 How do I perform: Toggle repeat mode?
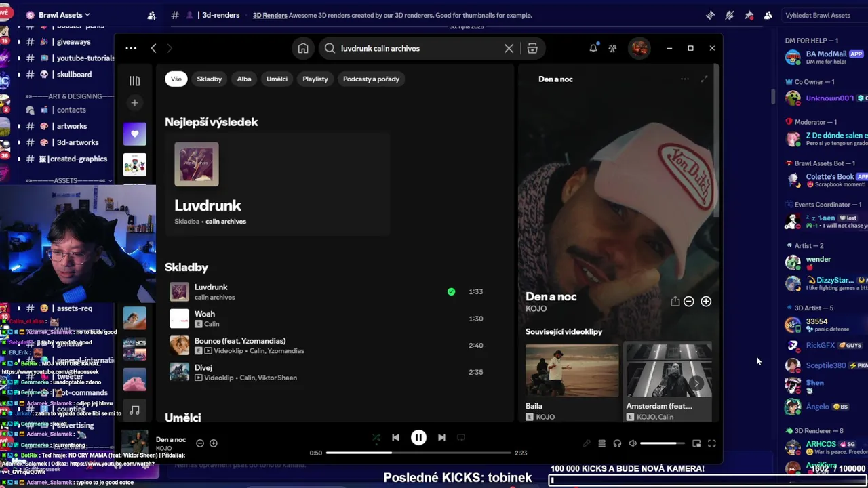(461, 438)
